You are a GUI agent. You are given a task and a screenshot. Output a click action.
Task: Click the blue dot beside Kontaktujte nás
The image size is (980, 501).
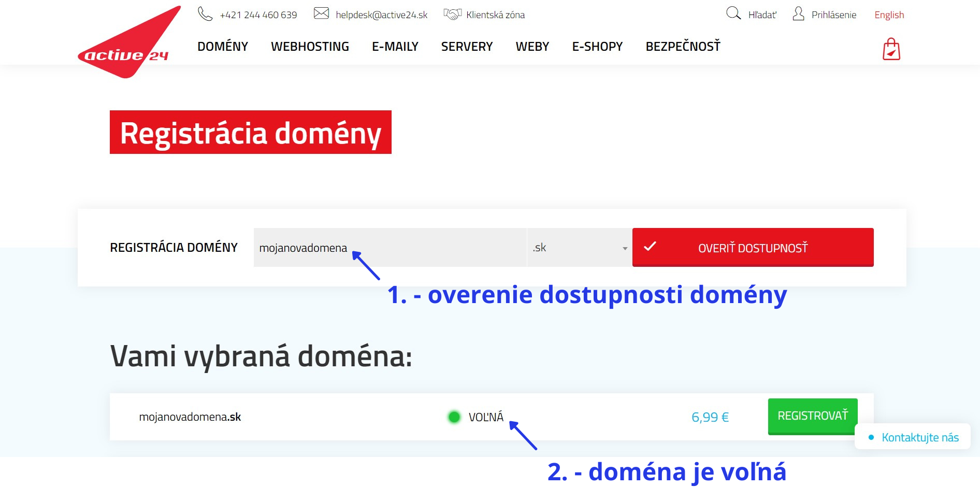[x=872, y=437]
